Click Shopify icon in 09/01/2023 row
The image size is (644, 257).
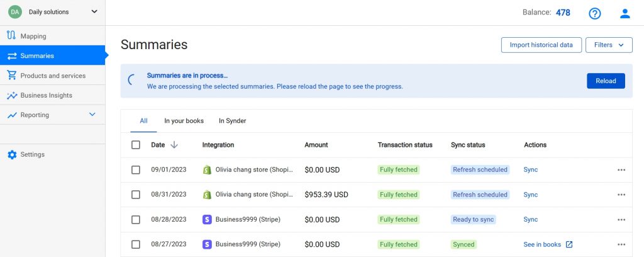click(208, 170)
